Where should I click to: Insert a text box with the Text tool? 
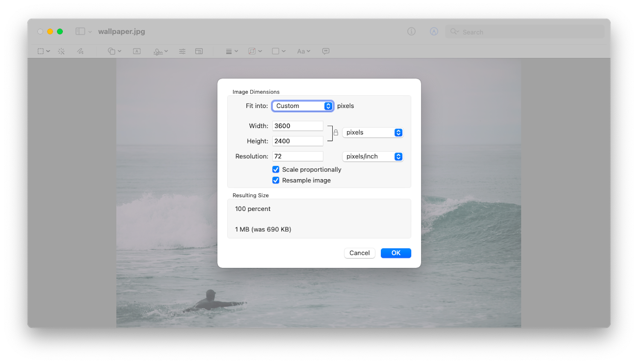click(137, 51)
